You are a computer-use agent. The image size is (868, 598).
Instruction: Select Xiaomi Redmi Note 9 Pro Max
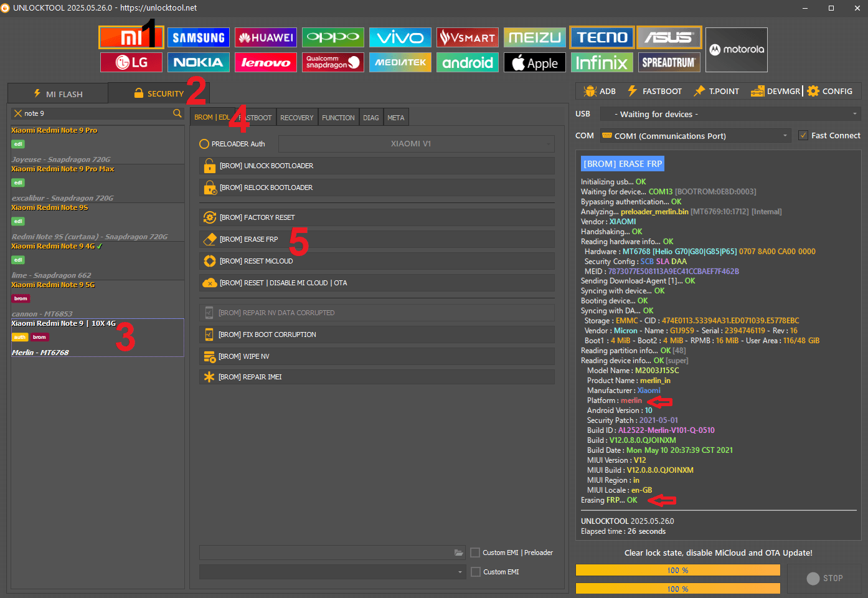[x=62, y=169]
